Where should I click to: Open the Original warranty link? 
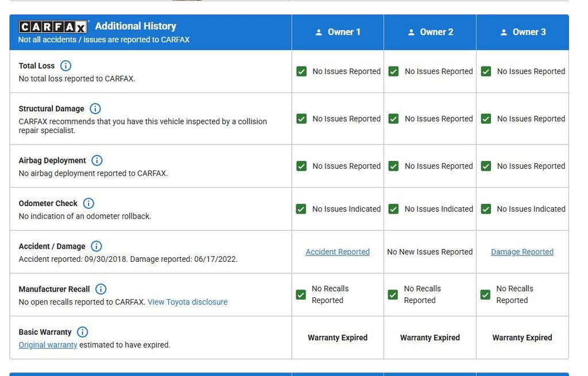[48, 345]
